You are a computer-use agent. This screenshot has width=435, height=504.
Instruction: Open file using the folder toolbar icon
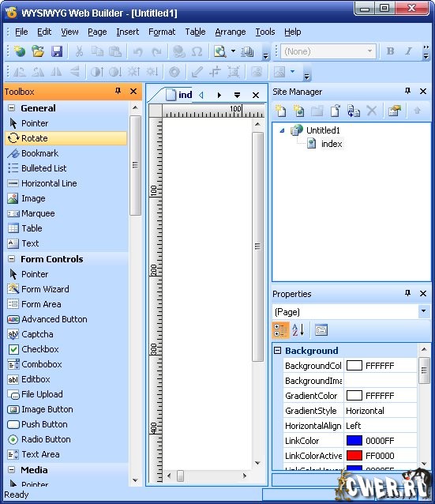coord(38,51)
